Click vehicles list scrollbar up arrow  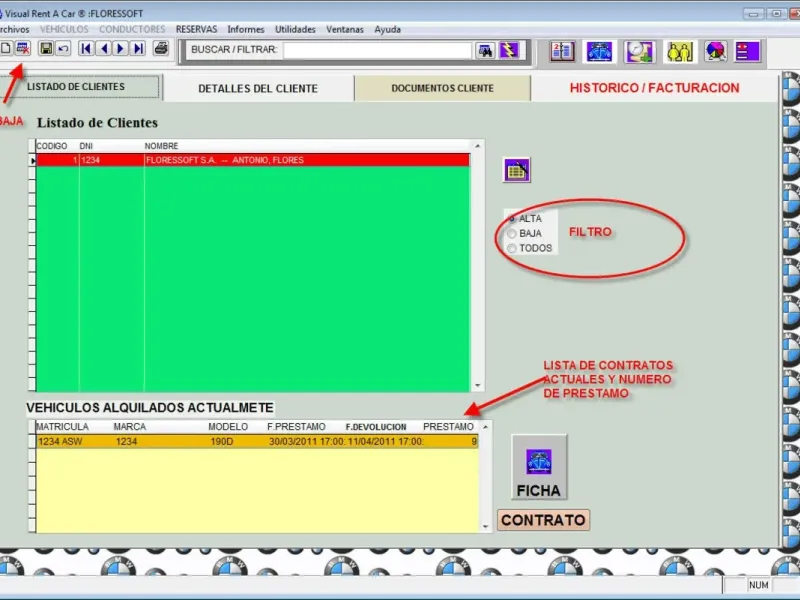(485, 427)
